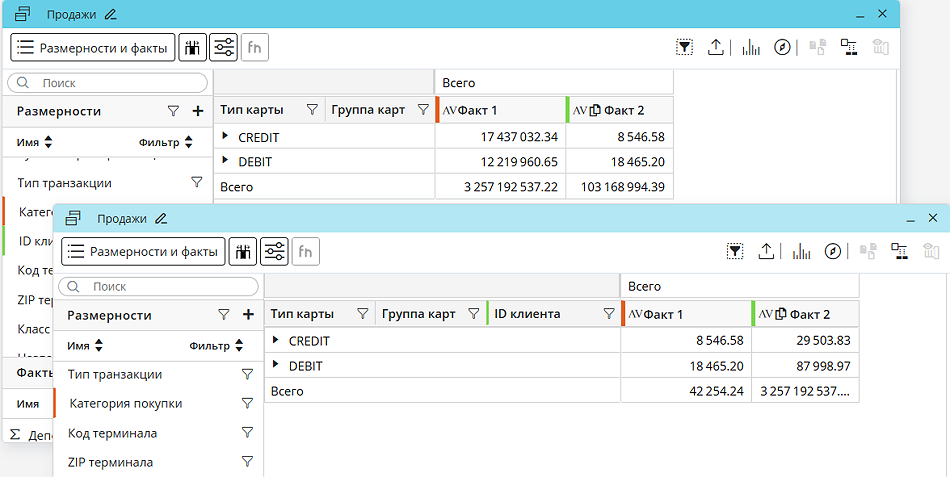Click the pencil icon to rename the front Продажи window
Viewport: 950px width, 477px height.
161,218
